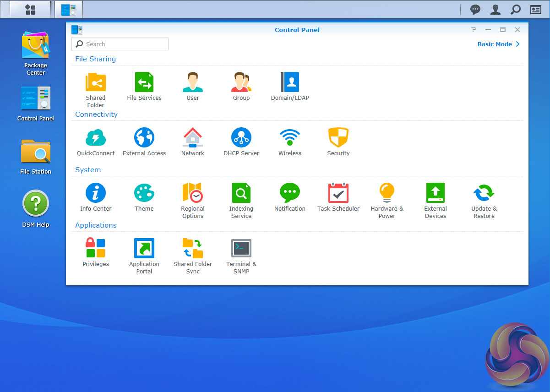Screen dimensions: 550x392
Task: Open the Main Menu grid button
Action: [x=30, y=10]
